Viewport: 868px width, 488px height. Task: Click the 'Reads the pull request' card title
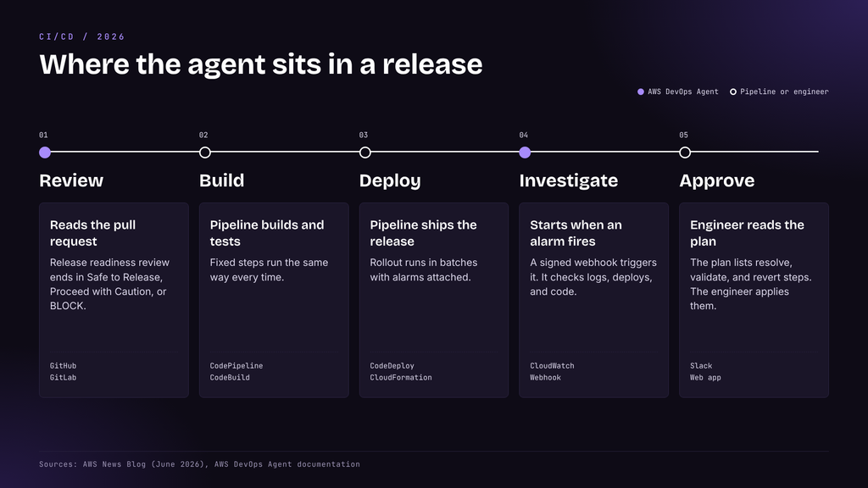tap(92, 233)
